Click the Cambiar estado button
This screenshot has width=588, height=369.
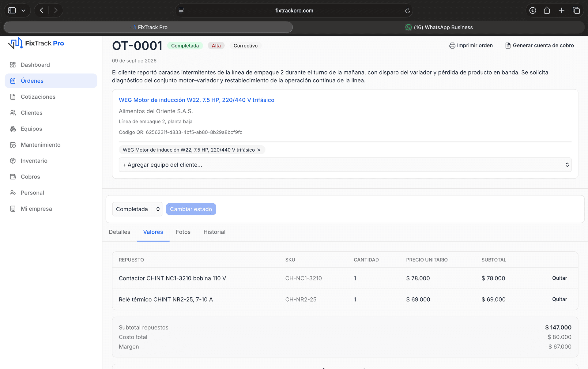click(x=191, y=209)
